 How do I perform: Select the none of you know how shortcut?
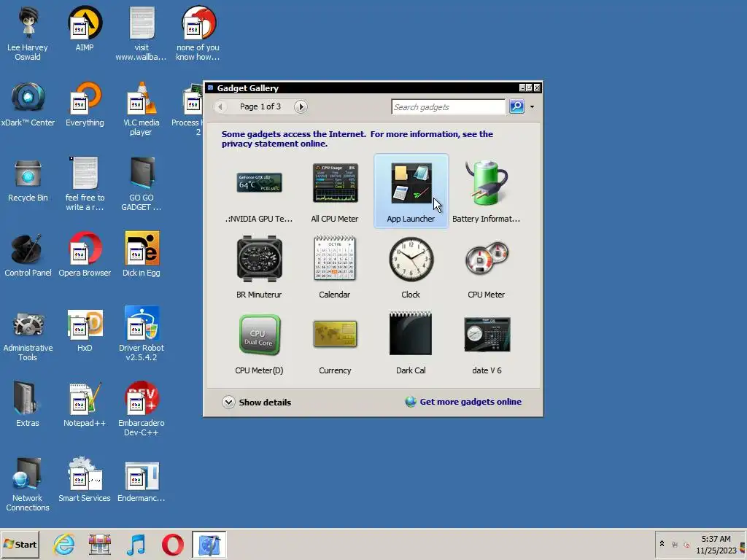tap(198, 34)
